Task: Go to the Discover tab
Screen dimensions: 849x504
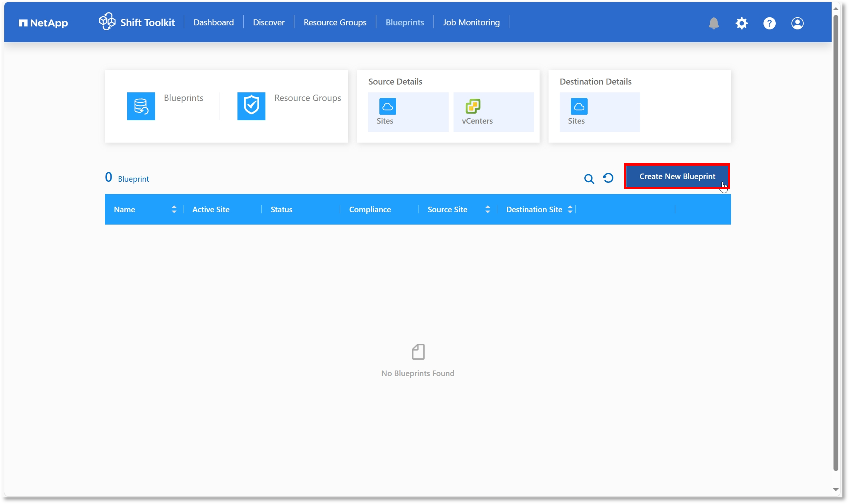Action: tap(269, 22)
